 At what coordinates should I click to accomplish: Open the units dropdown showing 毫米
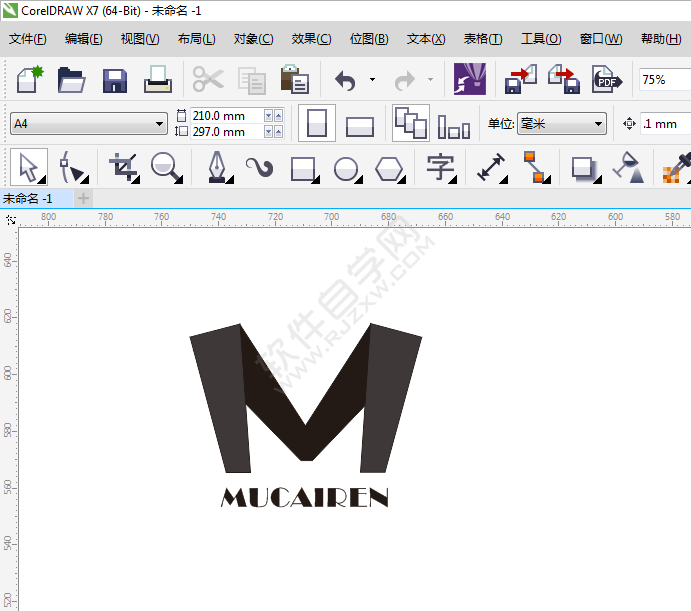(561, 123)
